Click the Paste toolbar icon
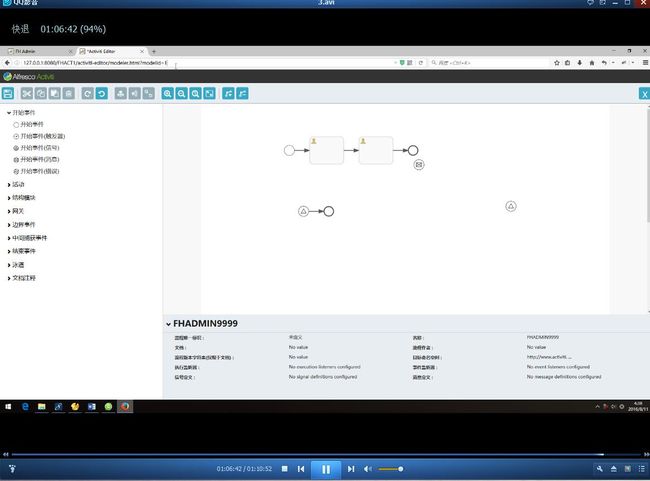 click(55, 93)
